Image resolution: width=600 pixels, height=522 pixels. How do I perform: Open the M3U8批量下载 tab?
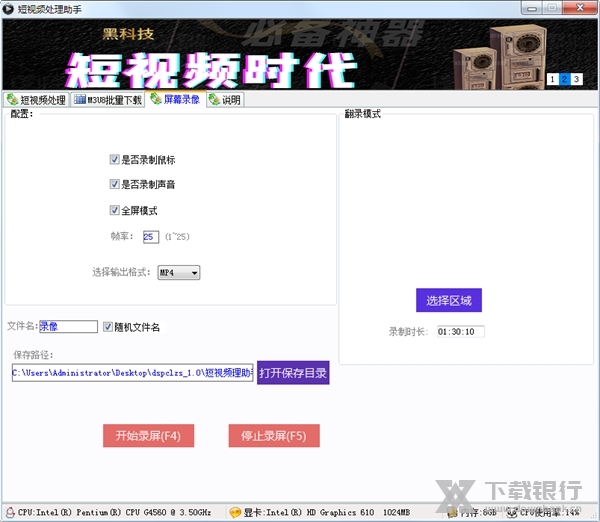tap(108, 100)
